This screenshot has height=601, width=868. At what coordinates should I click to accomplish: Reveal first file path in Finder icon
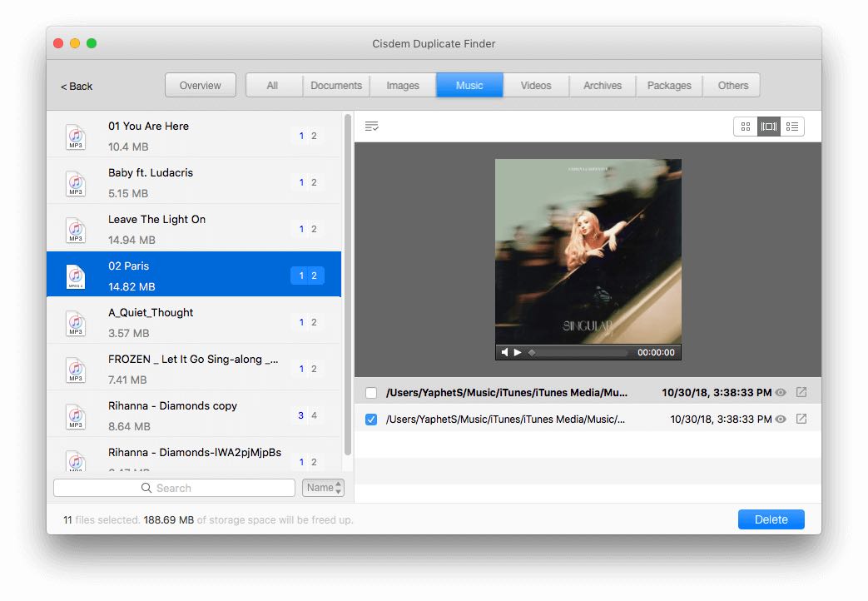(801, 392)
